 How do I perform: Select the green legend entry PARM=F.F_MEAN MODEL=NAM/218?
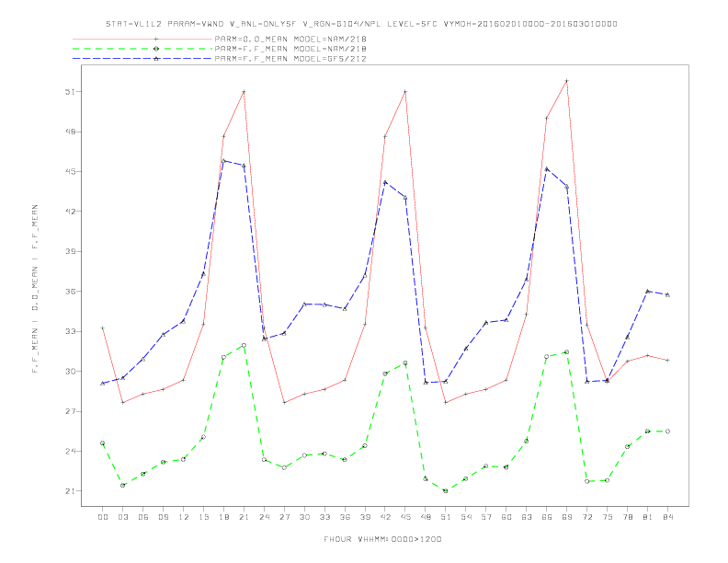click(x=290, y=49)
